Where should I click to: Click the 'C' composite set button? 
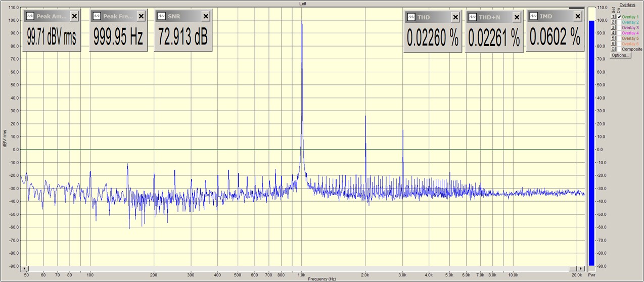click(x=613, y=49)
